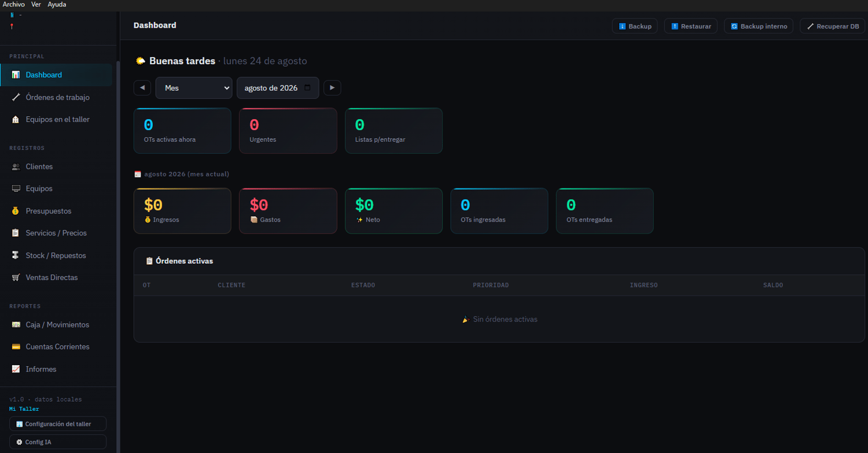This screenshot has height=453, width=868.
Task: Open Stock / Repuestos section
Action: (56, 255)
